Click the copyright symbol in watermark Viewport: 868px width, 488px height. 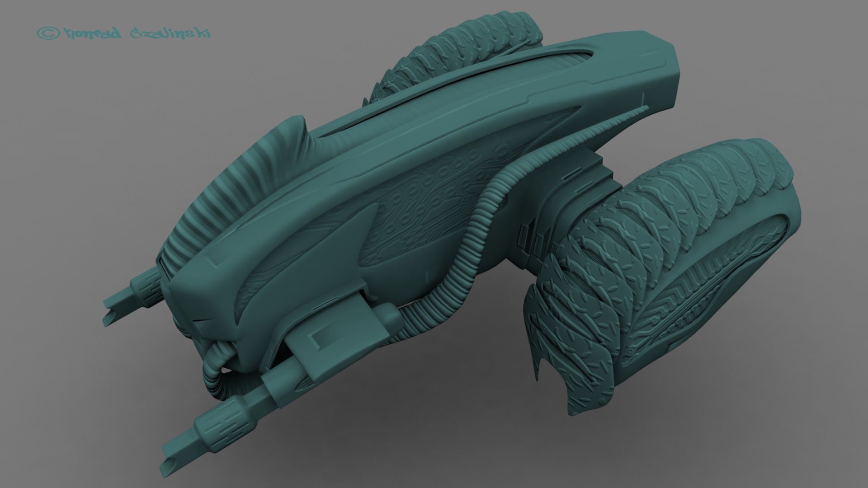48,33
